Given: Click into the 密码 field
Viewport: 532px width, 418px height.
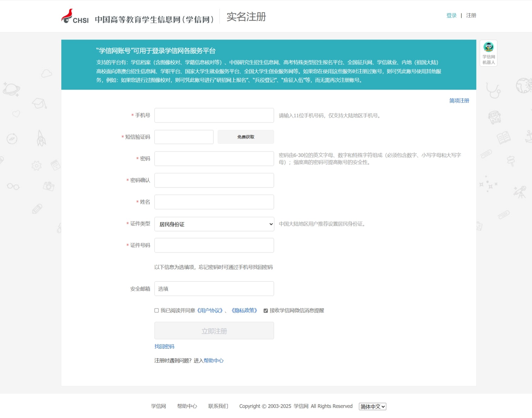Looking at the screenshot, I should (x=214, y=159).
